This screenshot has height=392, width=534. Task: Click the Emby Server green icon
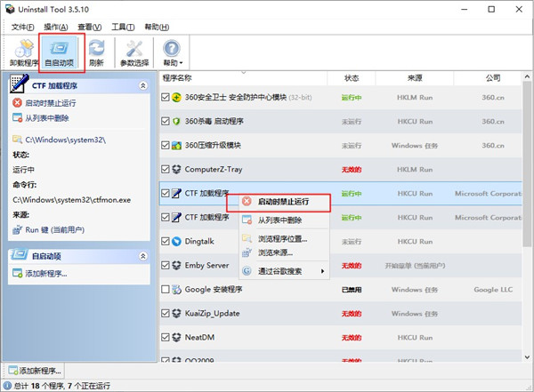(x=176, y=265)
